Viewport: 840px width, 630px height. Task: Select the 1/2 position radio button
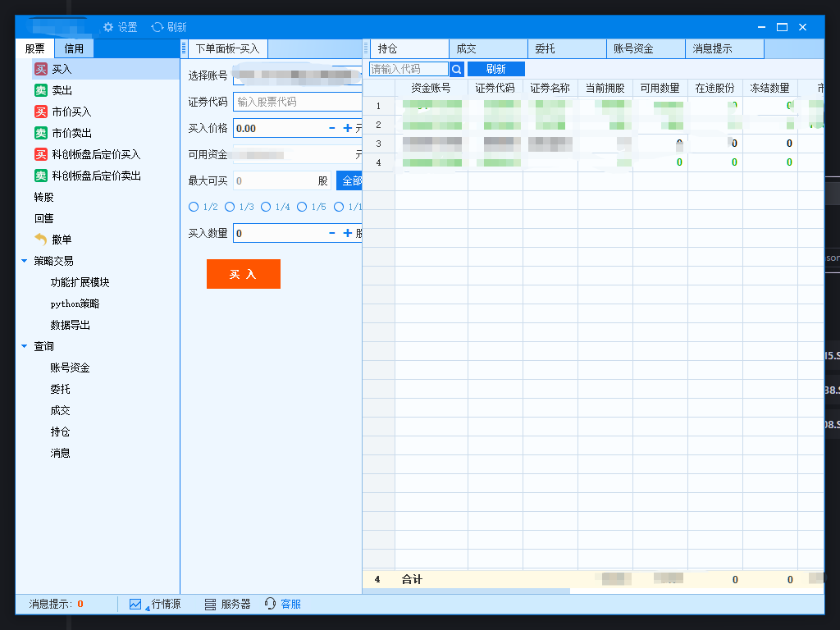coord(194,207)
